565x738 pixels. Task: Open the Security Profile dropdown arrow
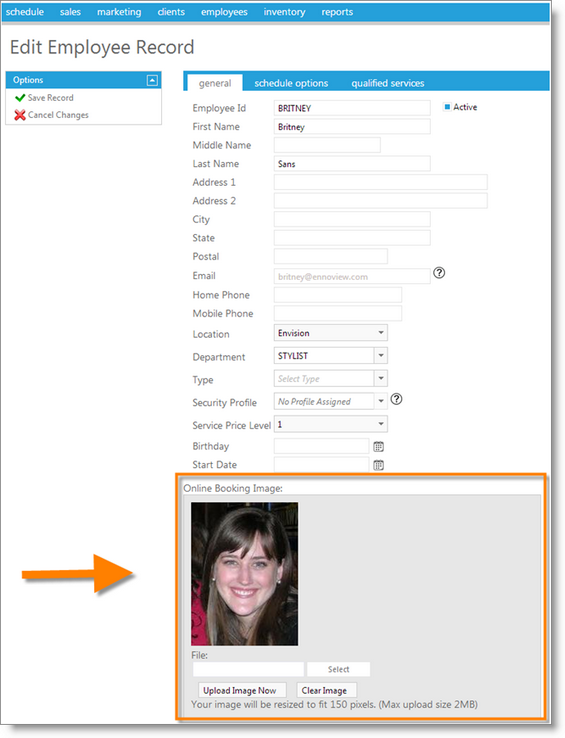tap(381, 401)
